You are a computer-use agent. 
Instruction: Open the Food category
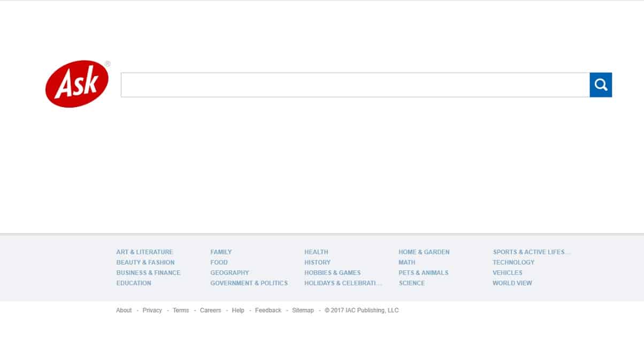(x=219, y=262)
